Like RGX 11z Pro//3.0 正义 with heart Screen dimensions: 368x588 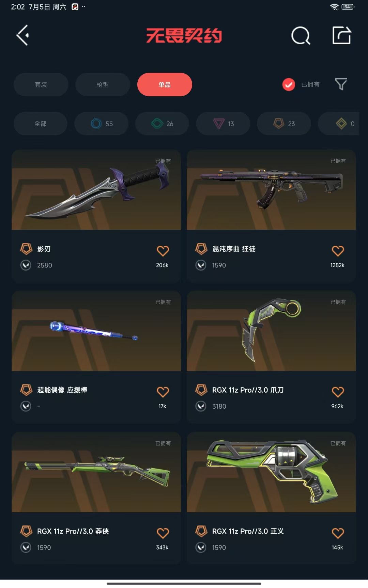tap(338, 533)
